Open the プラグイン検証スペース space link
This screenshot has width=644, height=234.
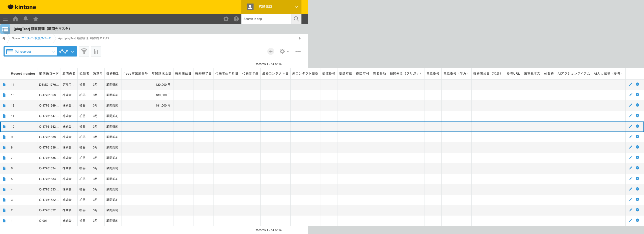[x=36, y=38]
